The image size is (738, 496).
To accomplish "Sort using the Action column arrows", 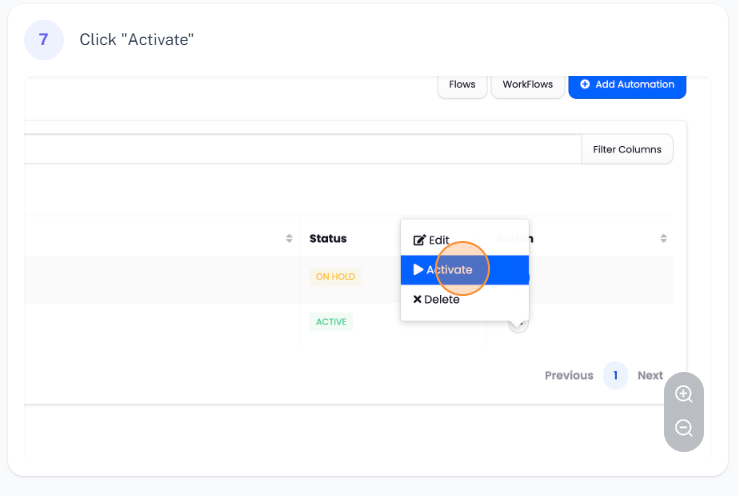I will point(663,238).
